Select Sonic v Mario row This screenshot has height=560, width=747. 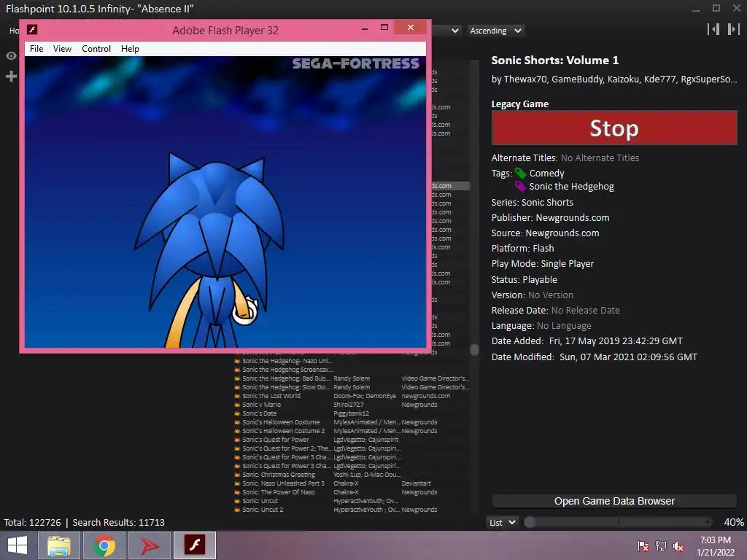click(352, 405)
